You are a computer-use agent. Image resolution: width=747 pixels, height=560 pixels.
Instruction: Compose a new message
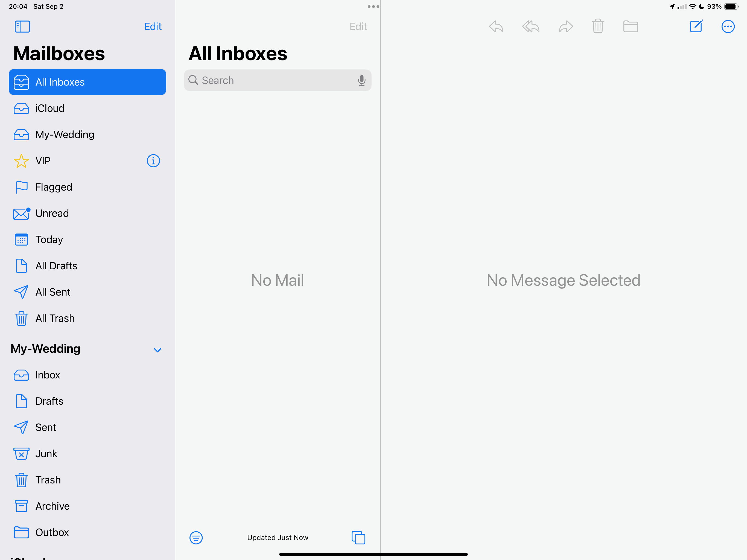point(696,26)
